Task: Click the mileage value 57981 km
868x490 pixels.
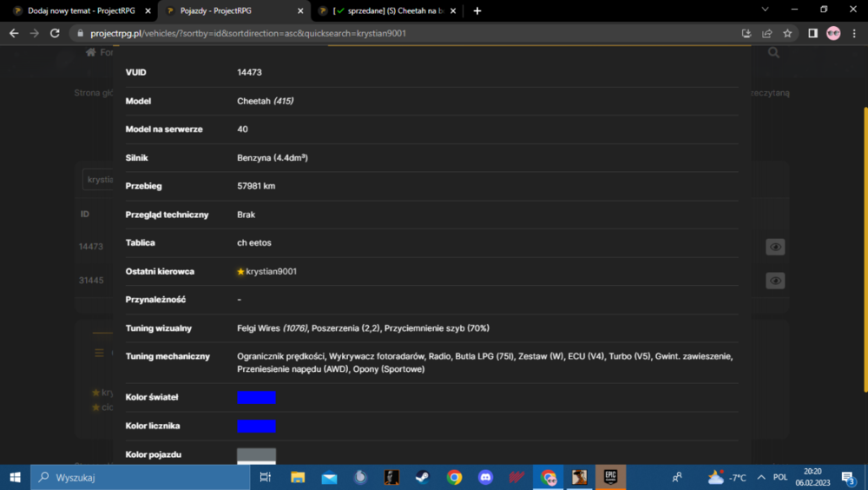Action: click(256, 186)
